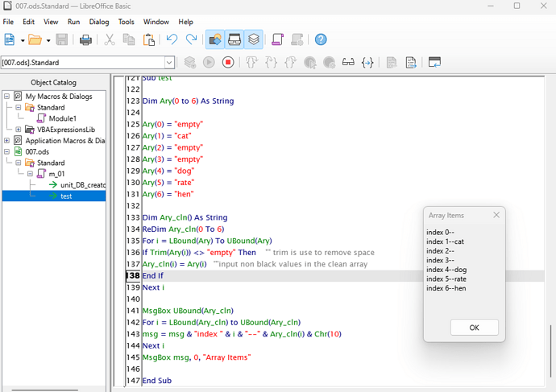Image resolution: width=556 pixels, height=392 pixels.
Task: Collapse the 007.ods document node
Action: [x=6, y=151]
